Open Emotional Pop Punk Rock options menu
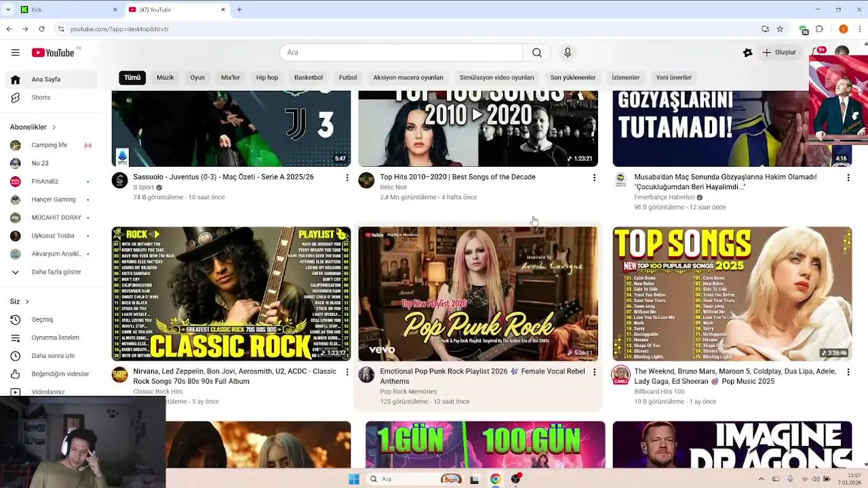 click(x=595, y=372)
